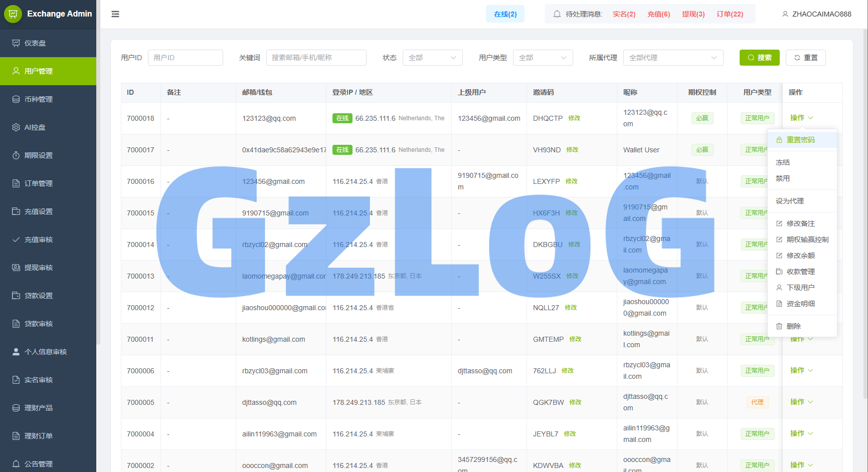Click the 充值设置 folder icon

[x=16, y=211]
